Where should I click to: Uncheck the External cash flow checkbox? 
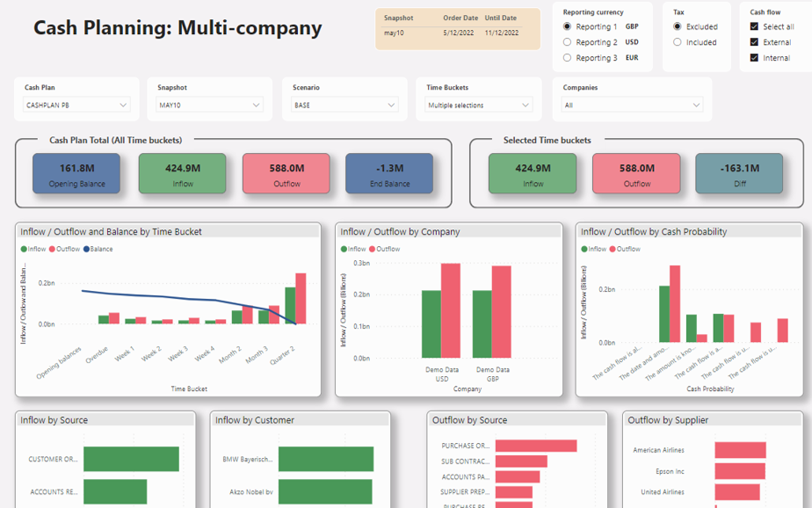(754, 42)
